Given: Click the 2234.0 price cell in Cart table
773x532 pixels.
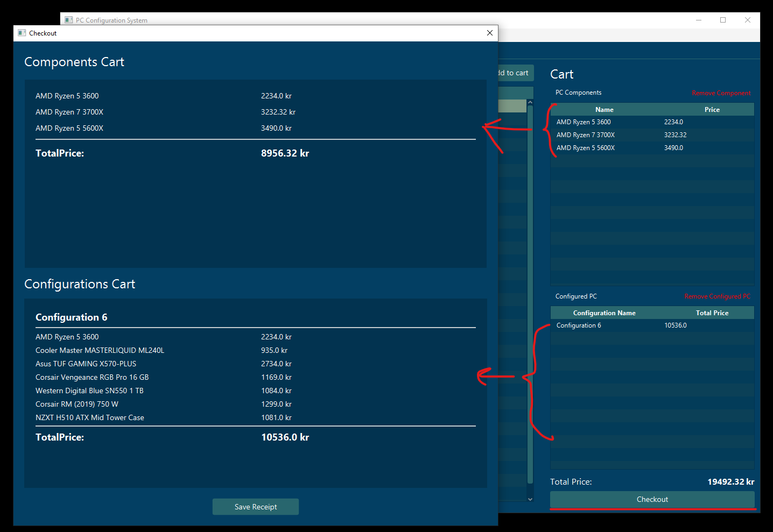Looking at the screenshot, I should [673, 122].
